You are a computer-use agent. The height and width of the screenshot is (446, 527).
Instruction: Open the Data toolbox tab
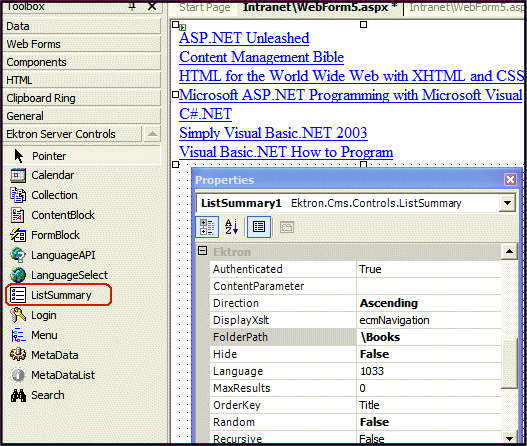82,26
